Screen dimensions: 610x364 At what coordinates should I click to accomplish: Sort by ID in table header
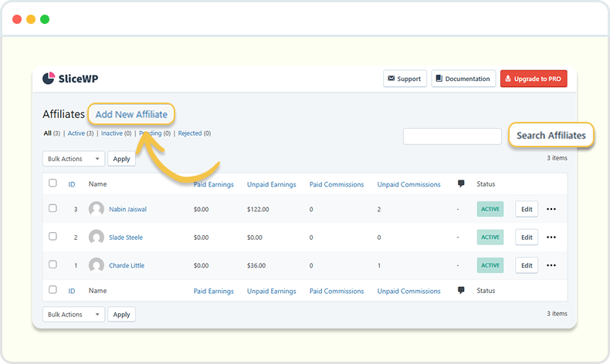coord(72,184)
